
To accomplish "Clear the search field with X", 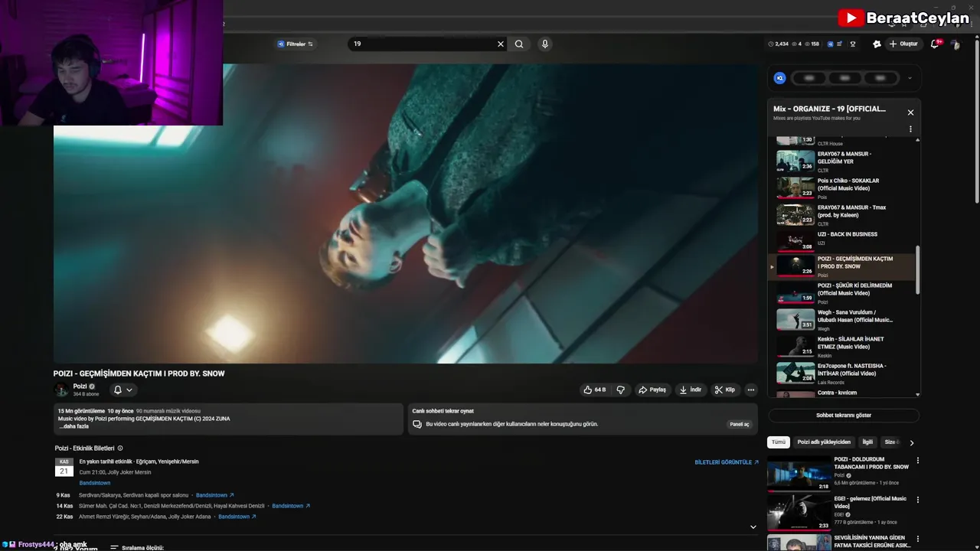I will coord(501,44).
